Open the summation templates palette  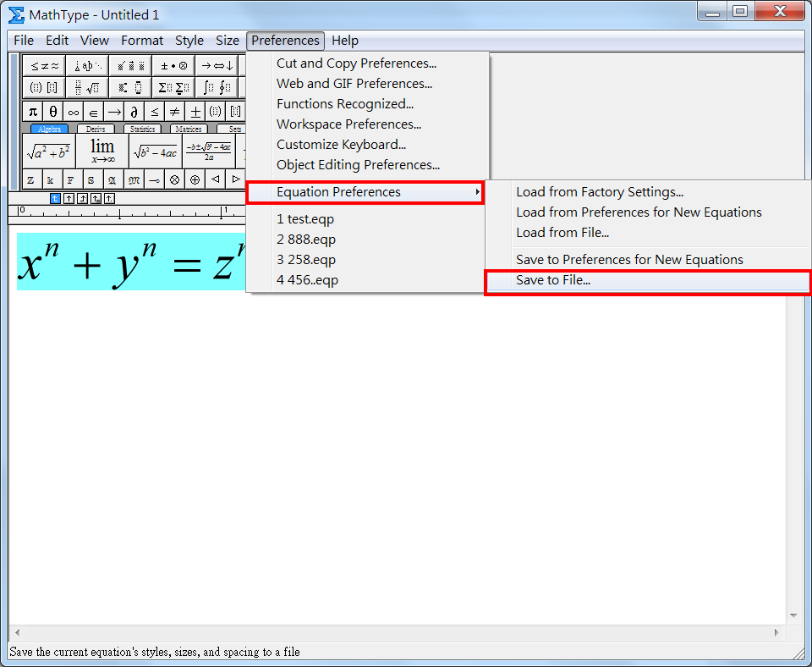click(x=173, y=87)
